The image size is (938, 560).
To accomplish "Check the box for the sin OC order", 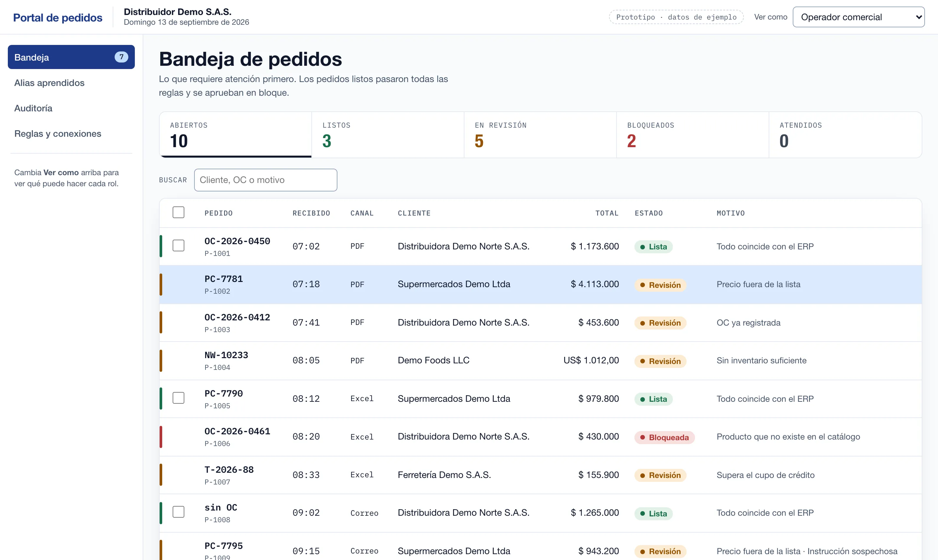I will pyautogui.click(x=178, y=512).
